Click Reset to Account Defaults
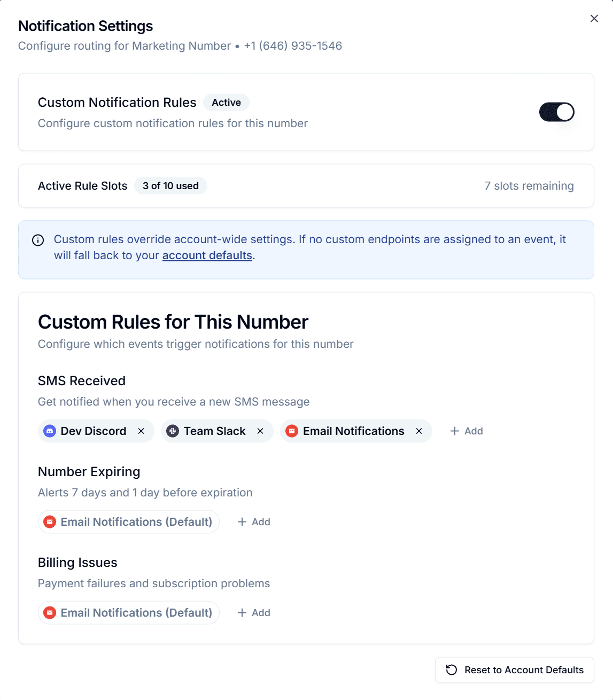Screen dimensions: 613x700 [514, 670]
